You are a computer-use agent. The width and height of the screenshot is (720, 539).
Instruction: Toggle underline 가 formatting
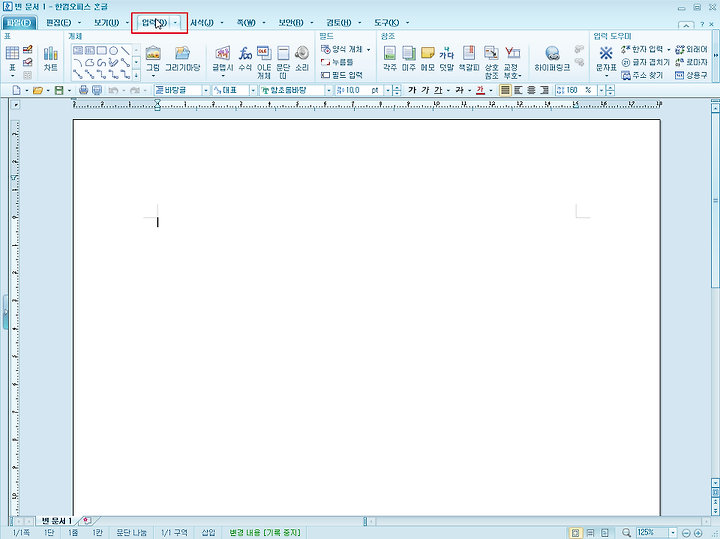point(438,90)
